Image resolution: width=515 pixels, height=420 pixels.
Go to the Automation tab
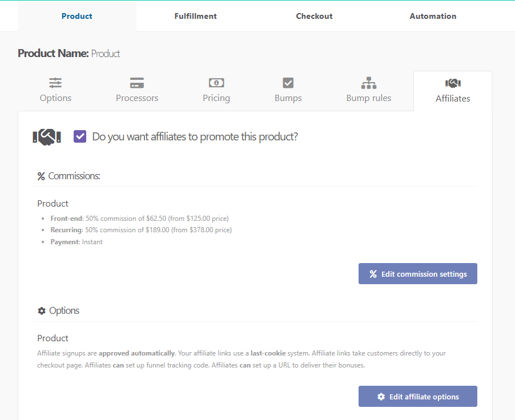(x=433, y=16)
